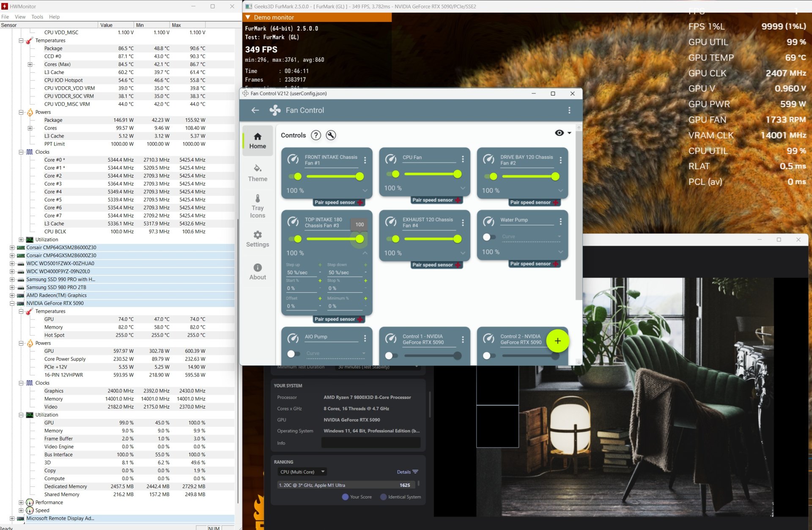Open the Fan Control header three-dot menu
Image resolution: width=812 pixels, height=530 pixels.
[569, 110]
